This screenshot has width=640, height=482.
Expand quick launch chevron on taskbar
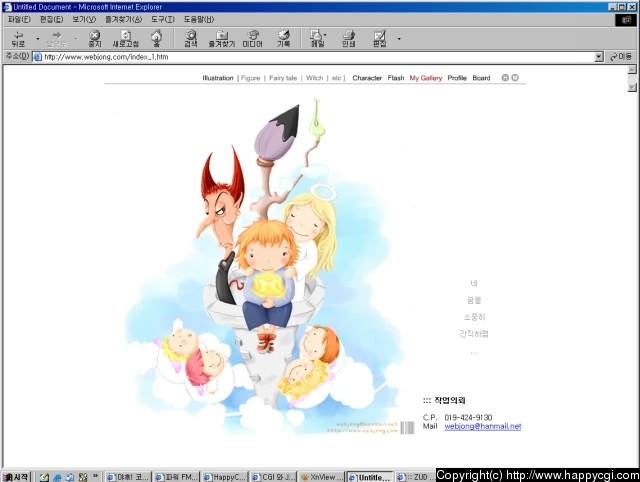(95, 476)
